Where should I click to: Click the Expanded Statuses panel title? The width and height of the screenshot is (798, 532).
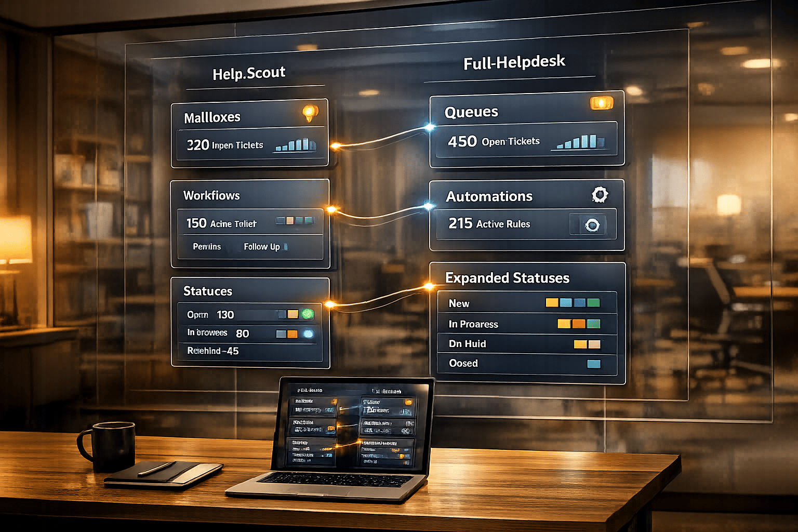507,278
